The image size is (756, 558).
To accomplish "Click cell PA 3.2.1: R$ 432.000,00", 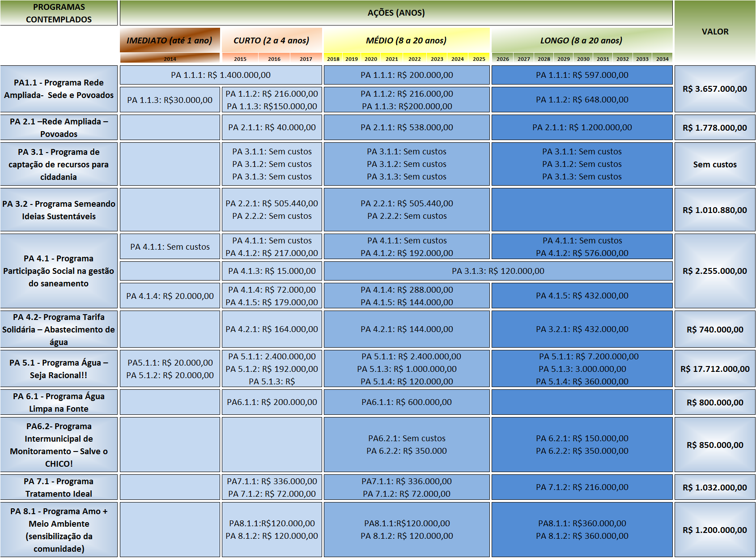I will pos(582,329).
